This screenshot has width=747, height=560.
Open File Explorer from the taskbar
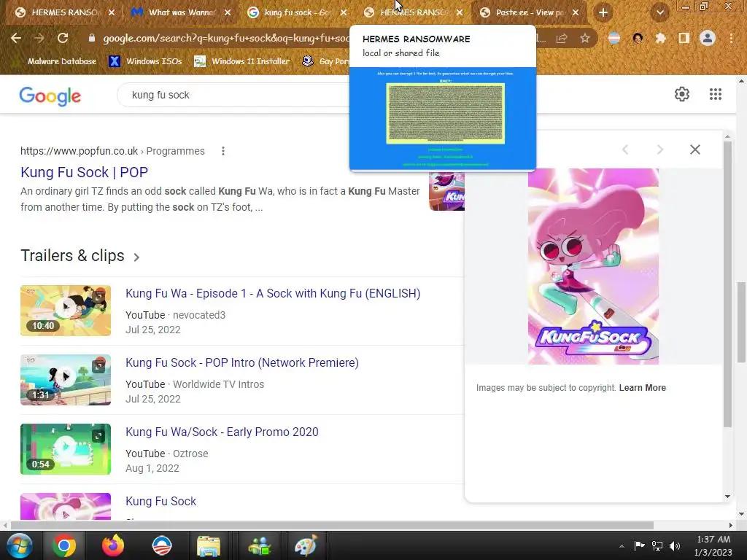208,545
